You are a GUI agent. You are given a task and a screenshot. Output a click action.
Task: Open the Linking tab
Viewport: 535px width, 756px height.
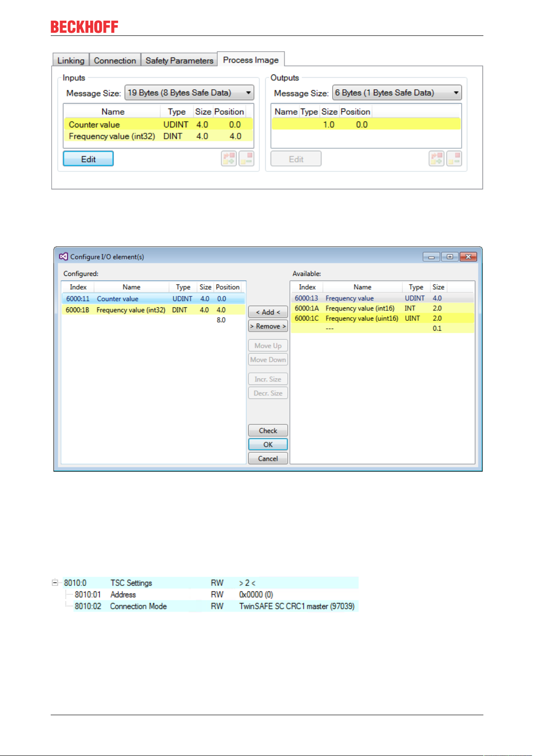click(x=71, y=61)
